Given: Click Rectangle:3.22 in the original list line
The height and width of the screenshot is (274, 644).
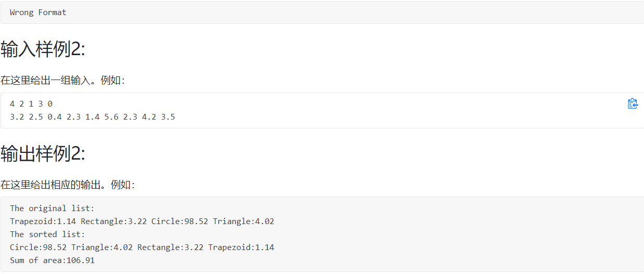Looking at the screenshot, I should pos(113,221).
